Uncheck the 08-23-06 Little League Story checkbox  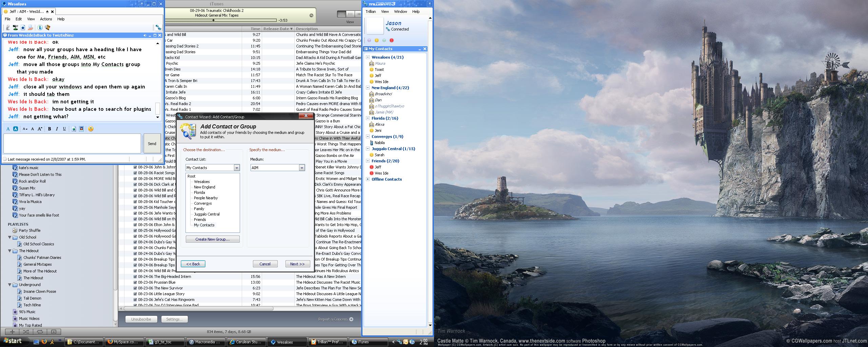pos(135,294)
